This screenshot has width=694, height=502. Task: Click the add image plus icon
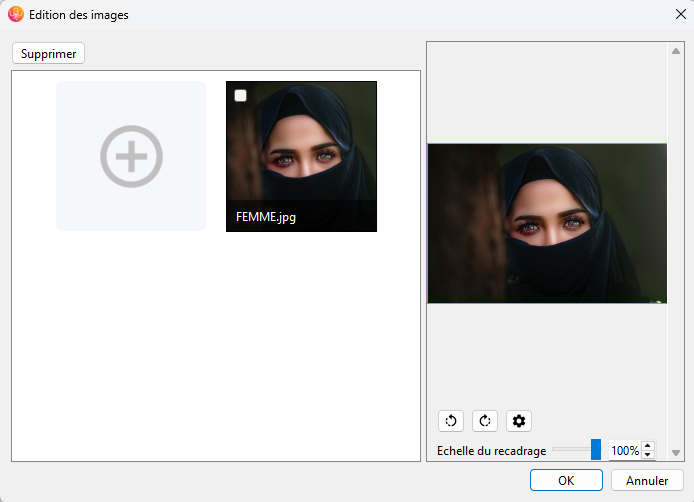pyautogui.click(x=131, y=156)
